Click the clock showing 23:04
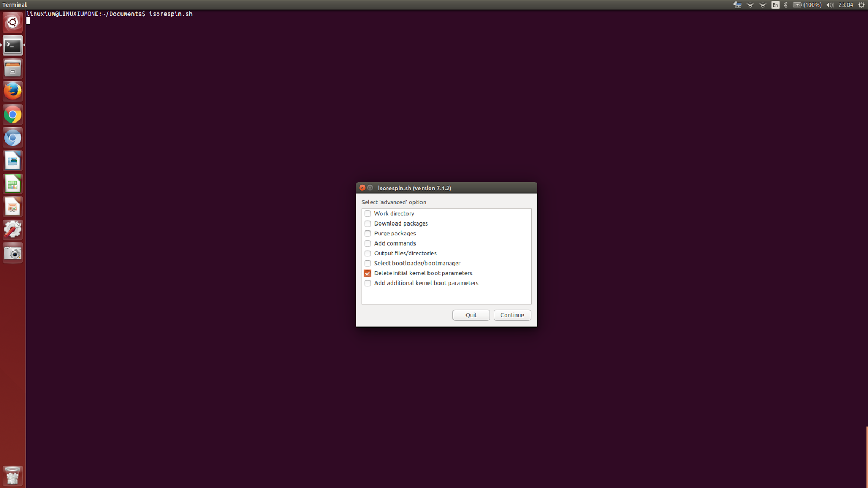 846,4
